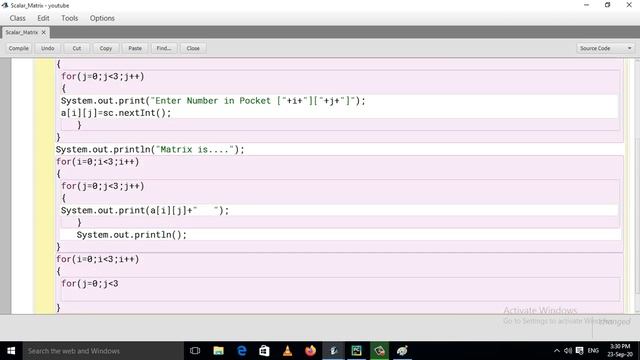The image size is (640, 360).
Task: Open the Class menu
Action: (x=18, y=18)
